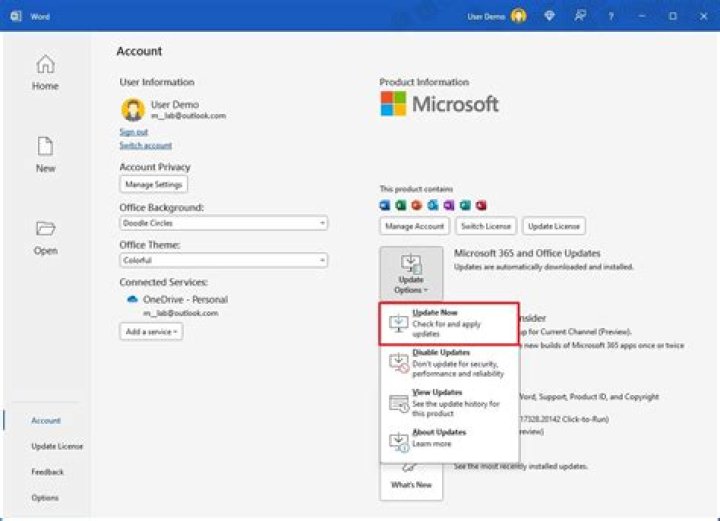Open Options in the sidebar
Viewport: 720px width, 521px height.
tap(45, 498)
